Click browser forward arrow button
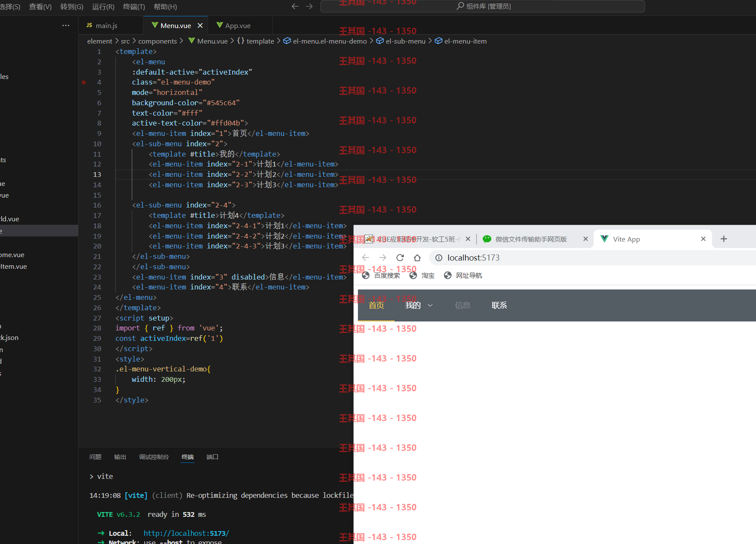Viewport: 756px width, 544px height. (383, 258)
